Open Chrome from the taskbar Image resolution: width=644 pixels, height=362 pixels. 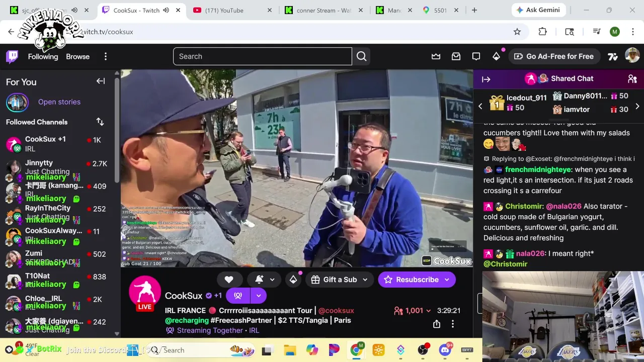(356, 350)
